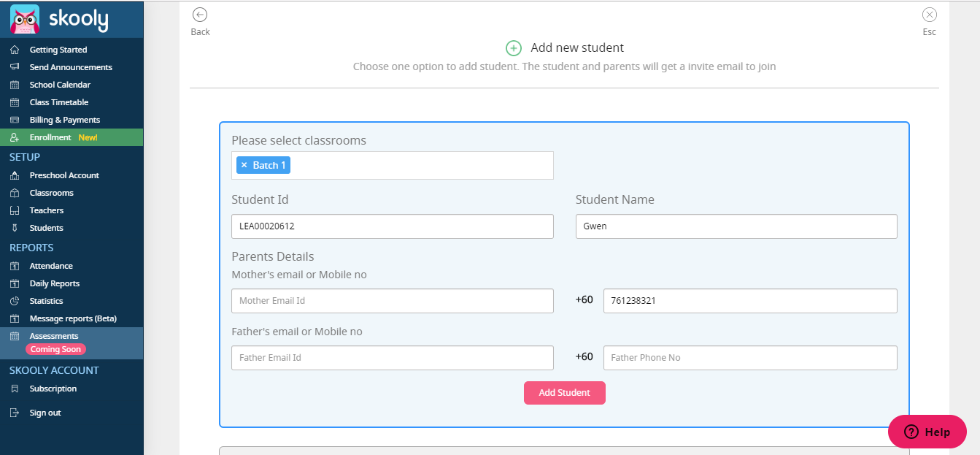Screen dimensions: 980x455
Task: Click the Parents Details heading
Action: (x=273, y=256)
